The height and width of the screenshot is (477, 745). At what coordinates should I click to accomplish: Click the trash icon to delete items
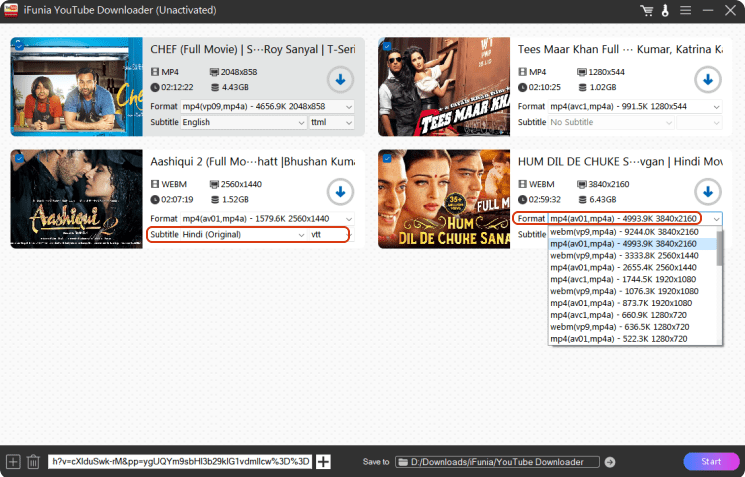pos(33,462)
